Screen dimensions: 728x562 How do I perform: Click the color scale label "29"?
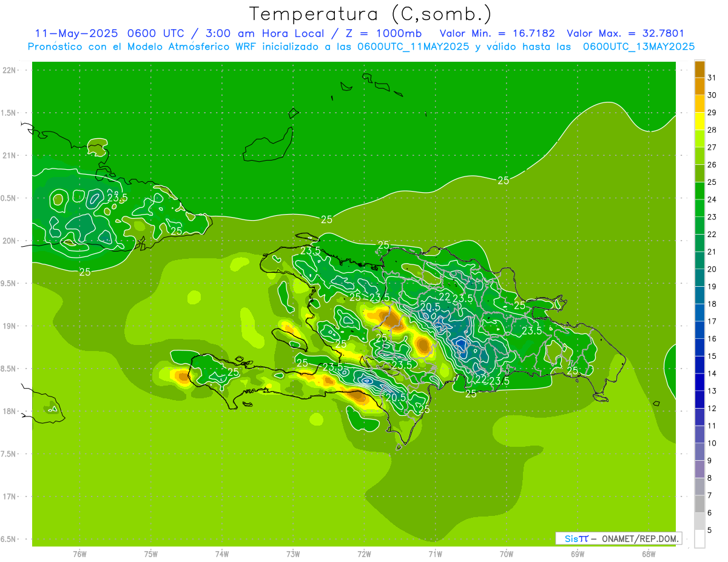tap(712, 112)
